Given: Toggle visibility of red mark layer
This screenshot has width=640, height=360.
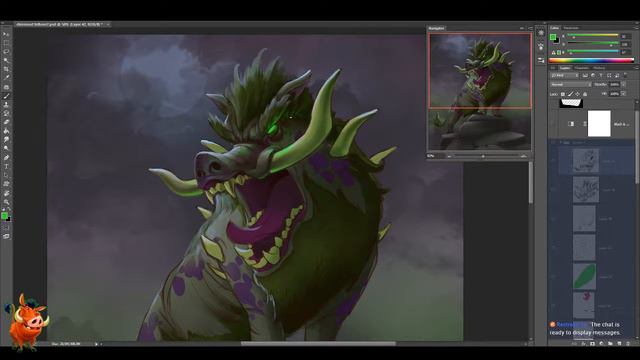Looking at the screenshot, I should tap(553, 305).
